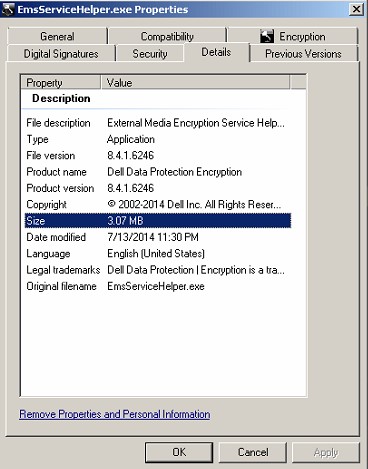Confirm with the OK button
This screenshot has height=469, width=368.
pyautogui.click(x=179, y=452)
